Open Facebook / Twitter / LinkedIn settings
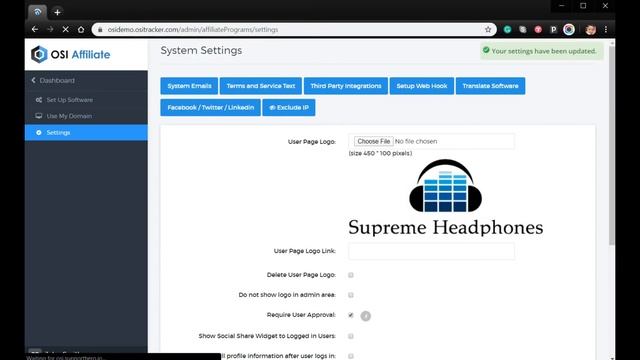Screen dimensions: 640x360 pyautogui.click(x=210, y=108)
